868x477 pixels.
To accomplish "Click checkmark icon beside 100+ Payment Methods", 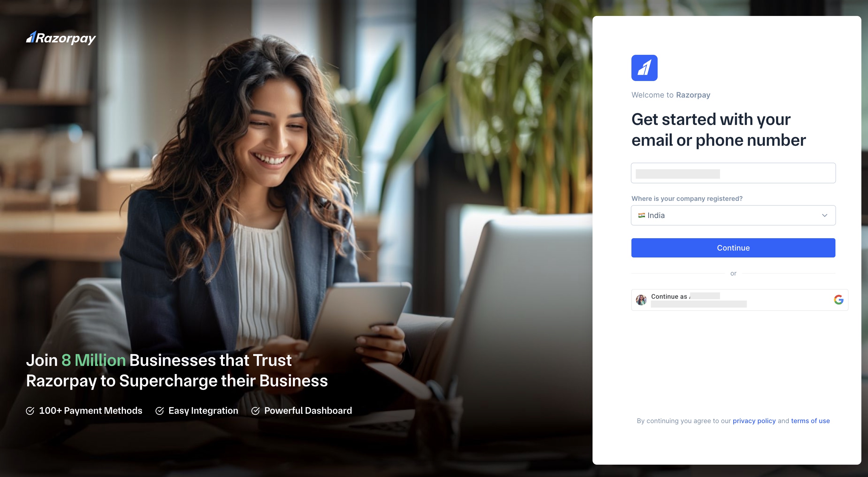I will coord(30,411).
